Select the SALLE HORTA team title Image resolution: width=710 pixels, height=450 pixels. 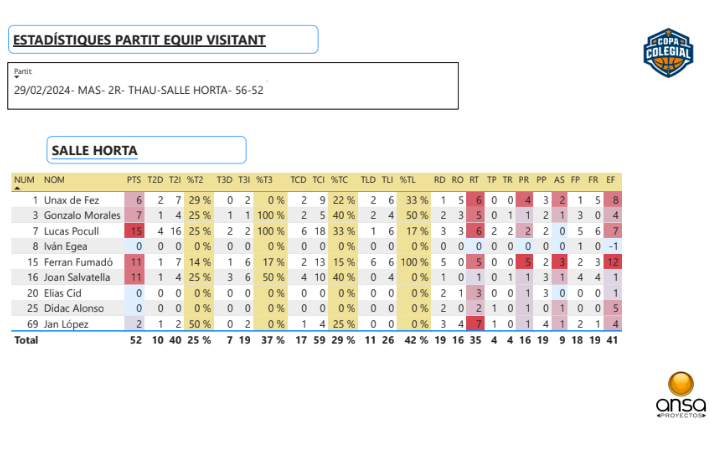click(147, 150)
